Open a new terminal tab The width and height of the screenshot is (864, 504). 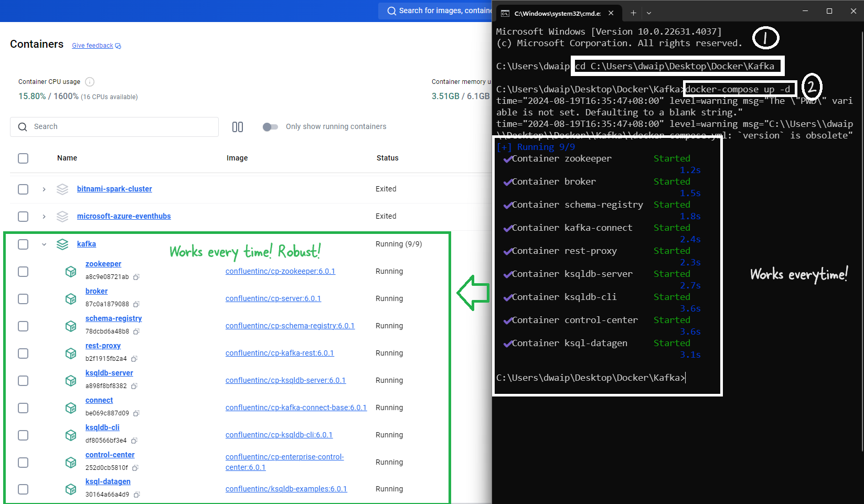(633, 13)
